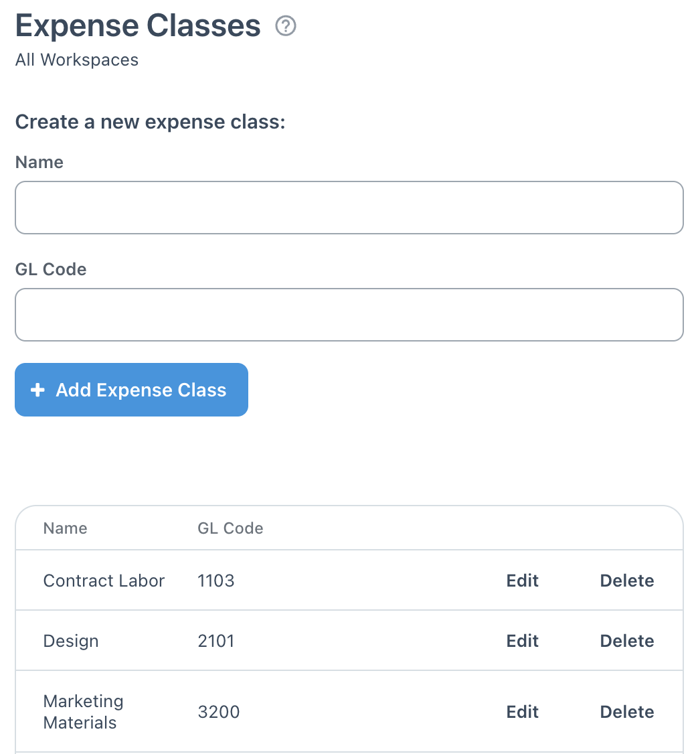Click the All Workspaces subtitle
Image resolution: width=700 pixels, height=754 pixels.
77,60
